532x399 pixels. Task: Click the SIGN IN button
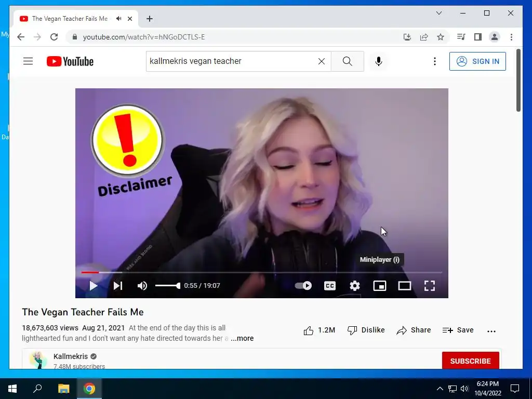477,61
